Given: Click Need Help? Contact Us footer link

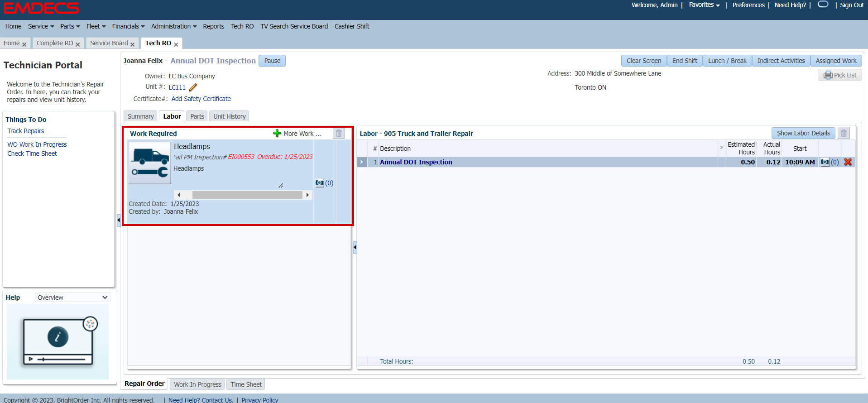Looking at the screenshot, I should pyautogui.click(x=201, y=400).
